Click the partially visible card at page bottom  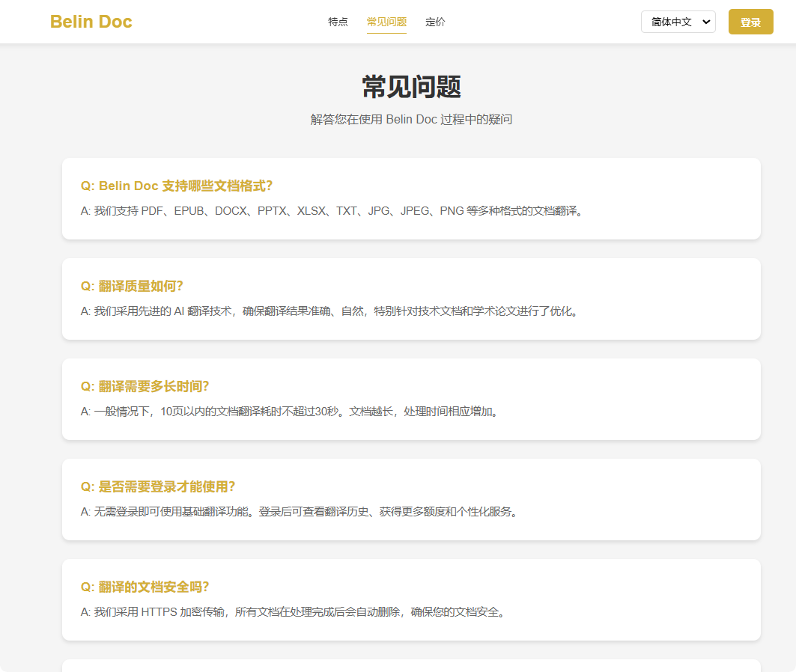(411, 665)
